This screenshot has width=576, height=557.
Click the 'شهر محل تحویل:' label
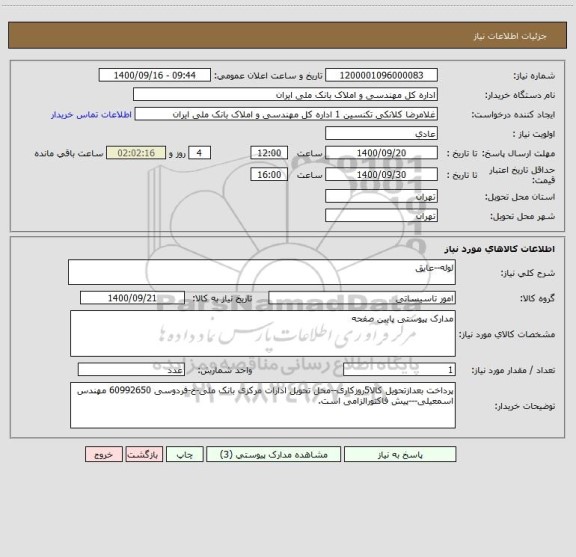(522, 216)
